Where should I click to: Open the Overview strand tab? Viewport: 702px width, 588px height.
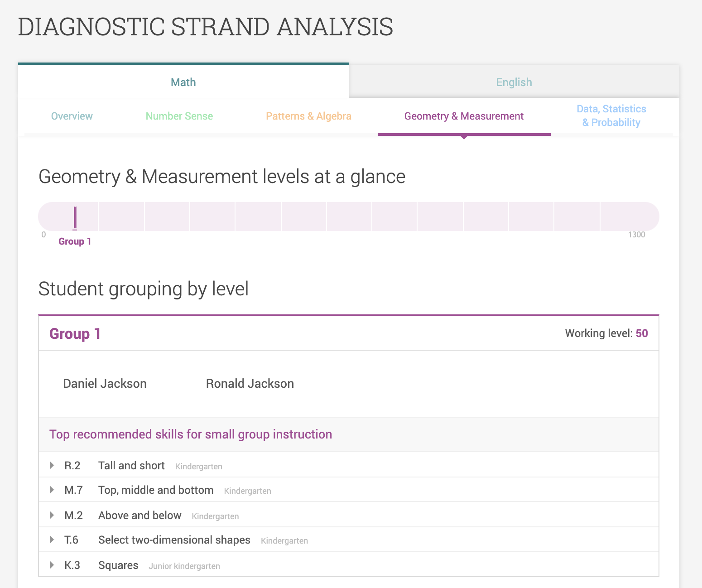click(x=72, y=116)
